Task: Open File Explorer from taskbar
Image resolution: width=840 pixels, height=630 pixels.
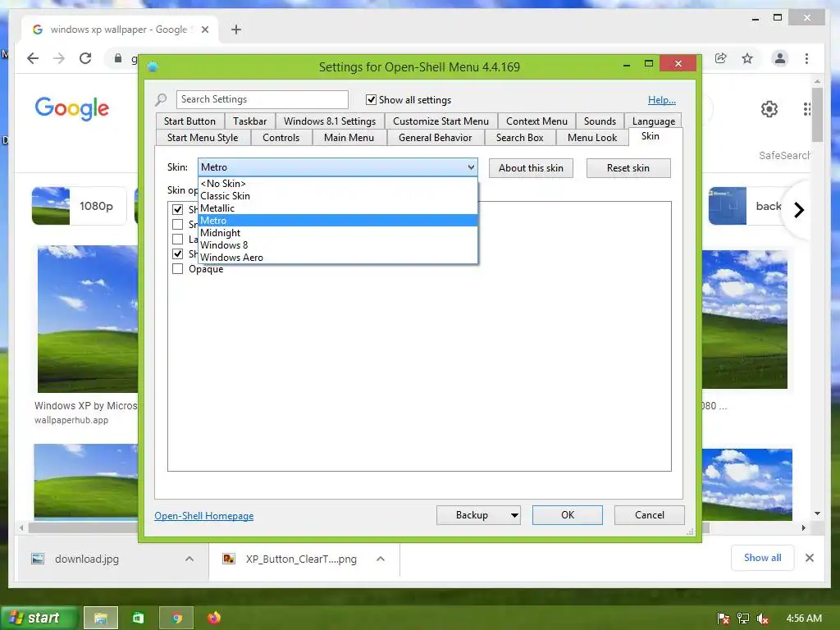Action: (x=100, y=619)
